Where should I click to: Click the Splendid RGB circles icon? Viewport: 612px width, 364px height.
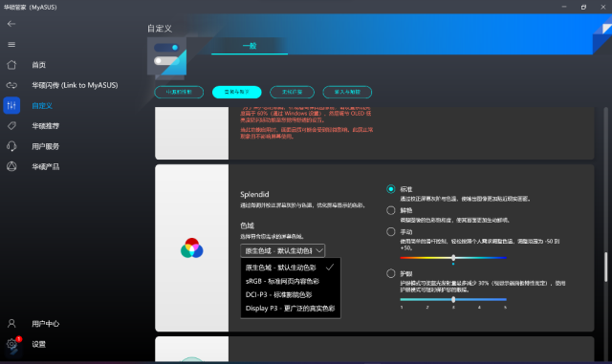pos(191,248)
